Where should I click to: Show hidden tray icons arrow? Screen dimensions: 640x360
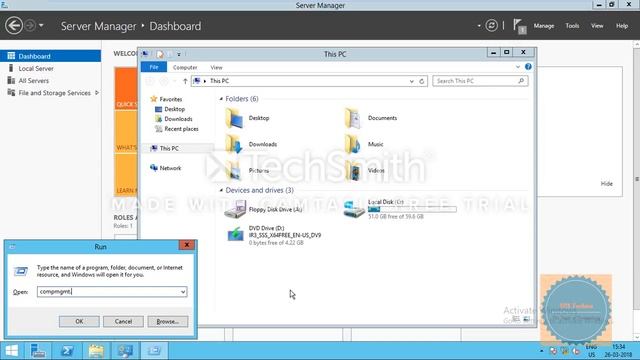tap(542, 351)
